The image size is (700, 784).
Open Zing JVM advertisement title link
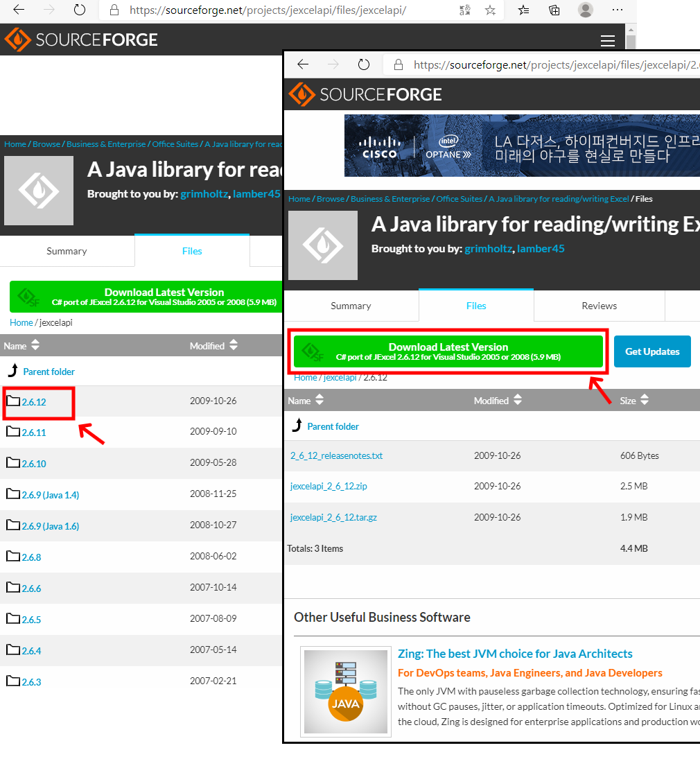coord(515,654)
